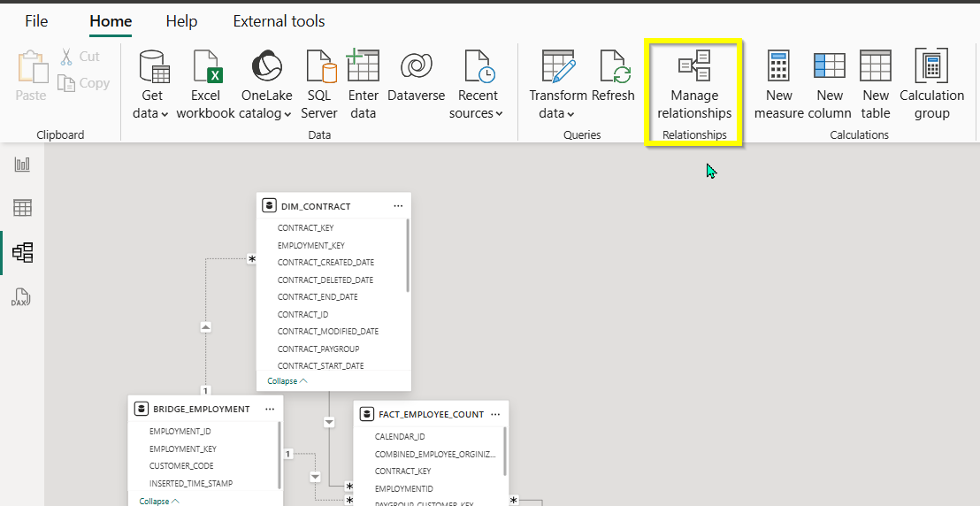Open Manage relationships
980x506 pixels.
694,85
